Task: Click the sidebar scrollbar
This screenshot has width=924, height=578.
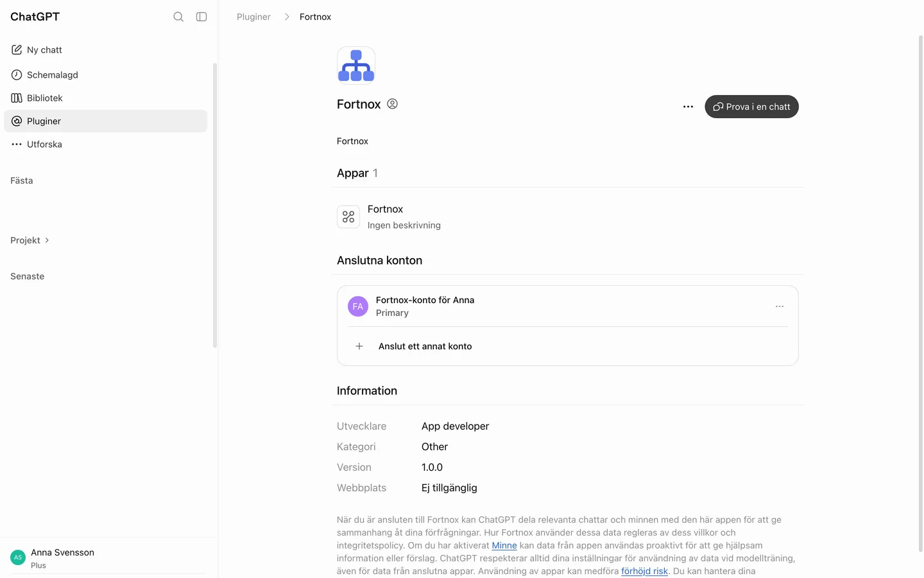Action: (215, 206)
